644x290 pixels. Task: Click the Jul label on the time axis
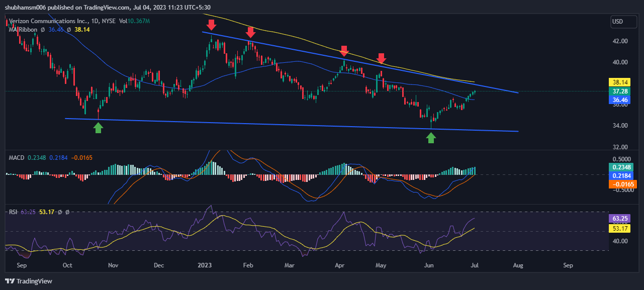pos(475,265)
